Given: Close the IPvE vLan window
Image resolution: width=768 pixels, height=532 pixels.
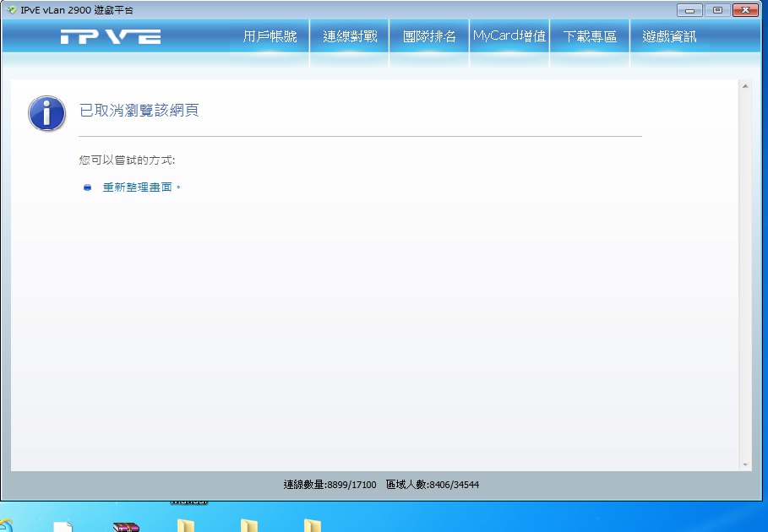Looking at the screenshot, I should [x=745, y=10].
